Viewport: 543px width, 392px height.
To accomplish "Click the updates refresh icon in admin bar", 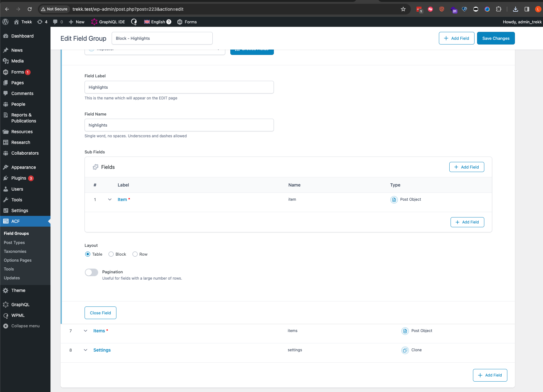I will tap(40, 22).
